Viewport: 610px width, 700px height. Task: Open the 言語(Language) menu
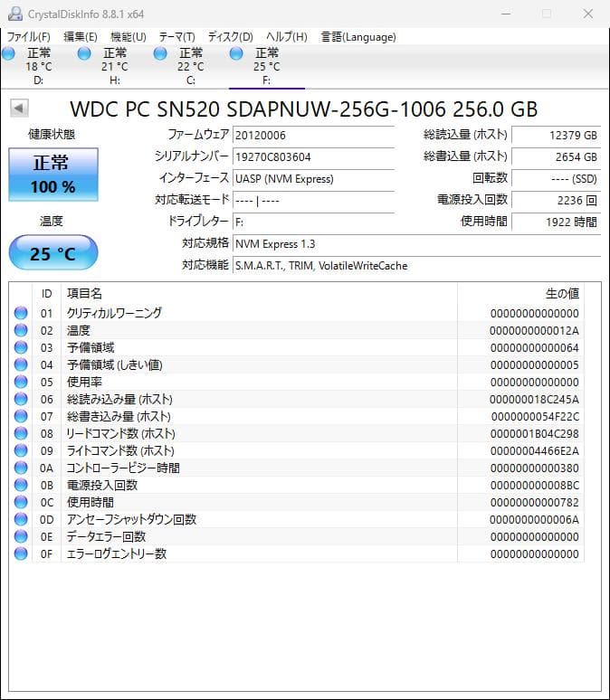tap(358, 36)
